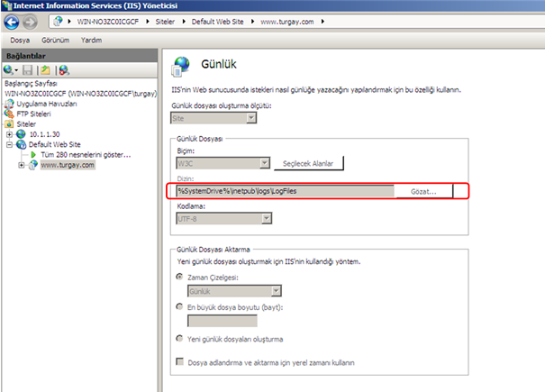Screen dimensions: 545x392
Task: Select the Zaman Çizelgesi radio button
Action: click(179, 277)
